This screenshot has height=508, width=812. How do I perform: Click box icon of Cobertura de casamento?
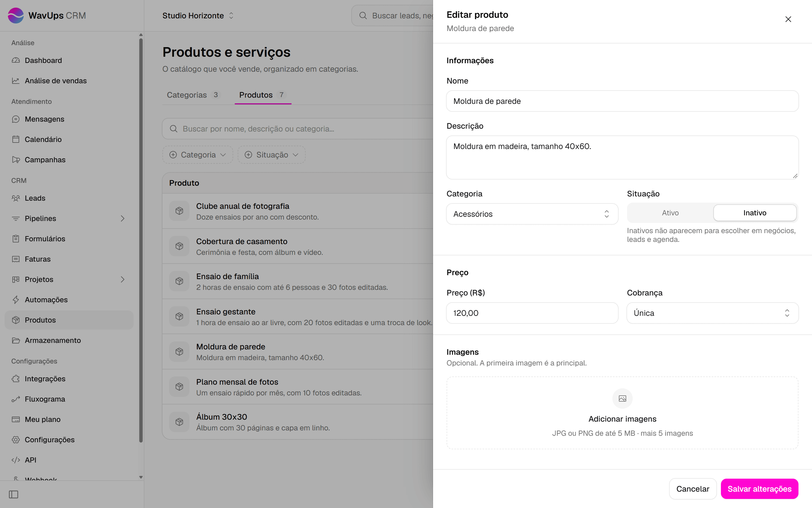pos(179,246)
